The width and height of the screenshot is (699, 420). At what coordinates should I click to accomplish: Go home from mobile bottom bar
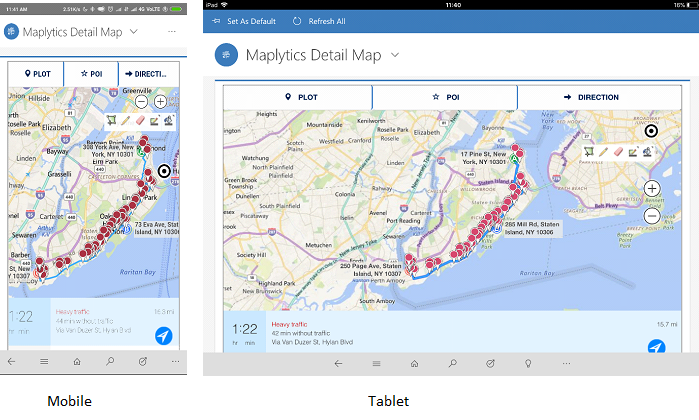click(x=77, y=362)
